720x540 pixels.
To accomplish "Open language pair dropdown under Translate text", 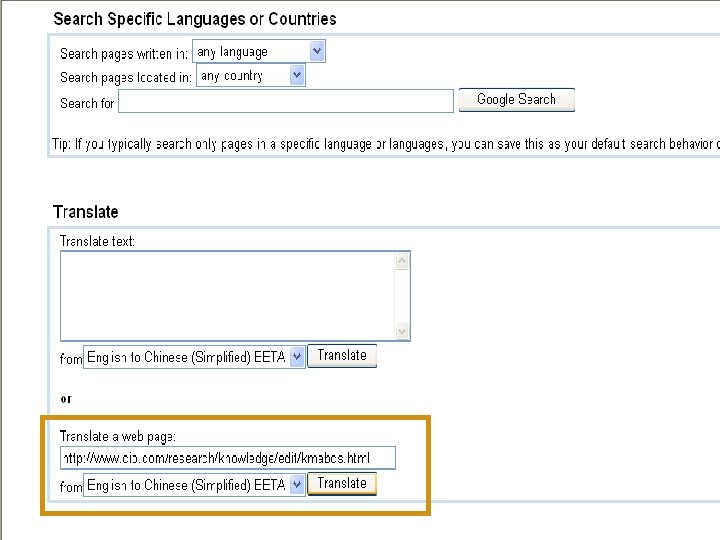I will (x=194, y=357).
